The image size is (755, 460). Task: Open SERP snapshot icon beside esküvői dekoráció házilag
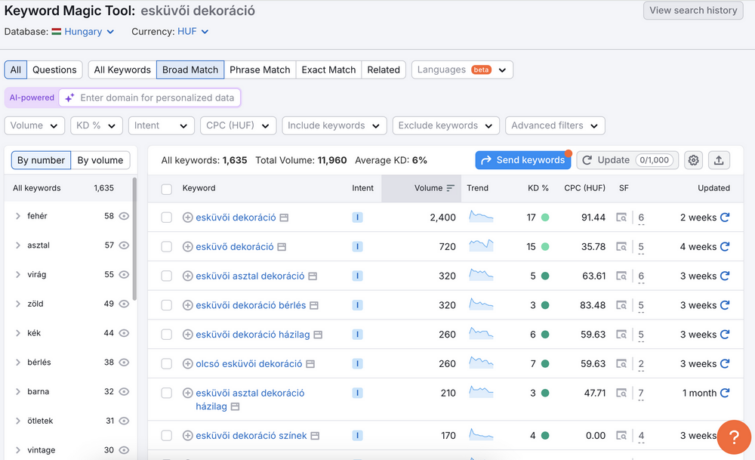318,335
